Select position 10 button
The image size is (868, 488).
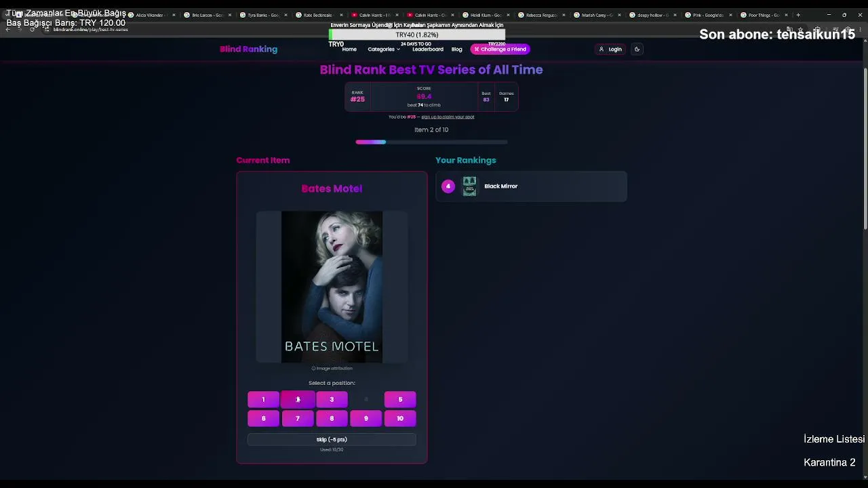[x=400, y=418]
